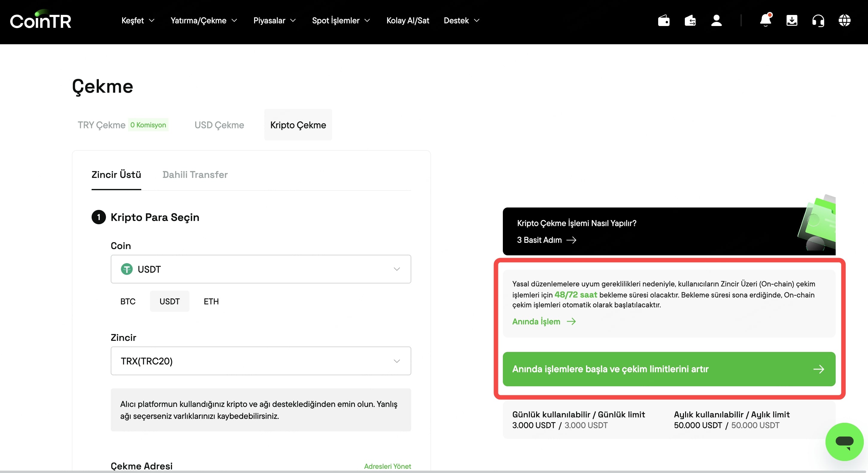868x473 pixels.
Task: Click the app download icon
Action: pos(791,21)
